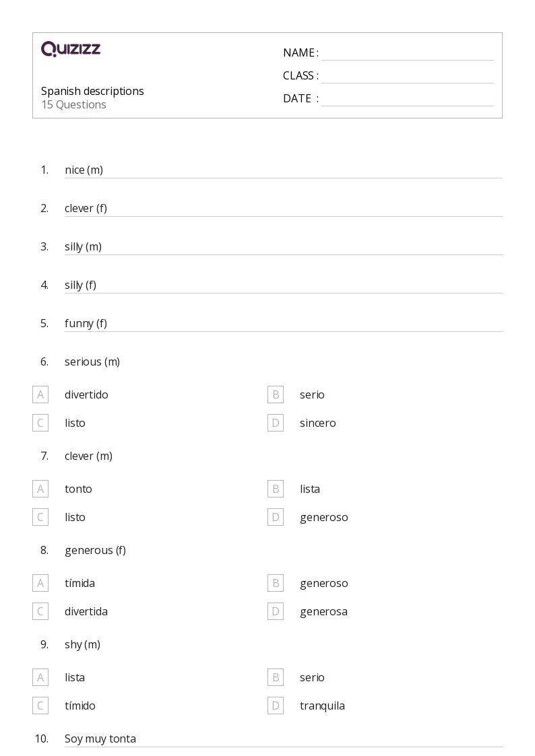Choose option D generoso under question 7
Screen dimensions: 535x756
(276, 517)
